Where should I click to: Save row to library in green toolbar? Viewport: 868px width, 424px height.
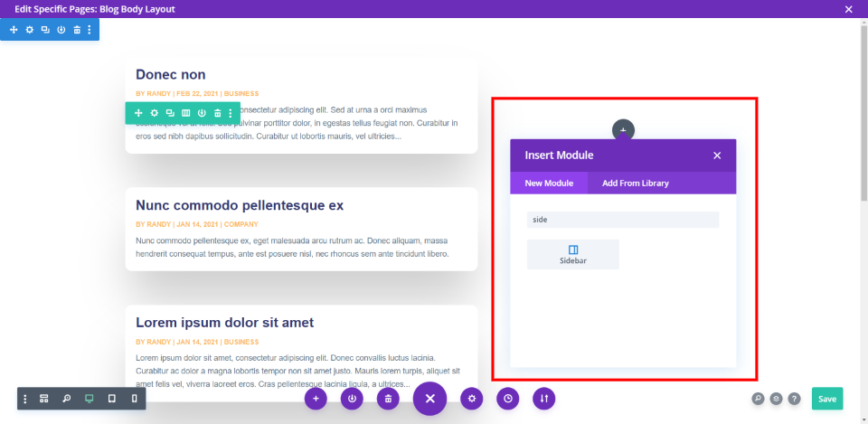coord(202,113)
